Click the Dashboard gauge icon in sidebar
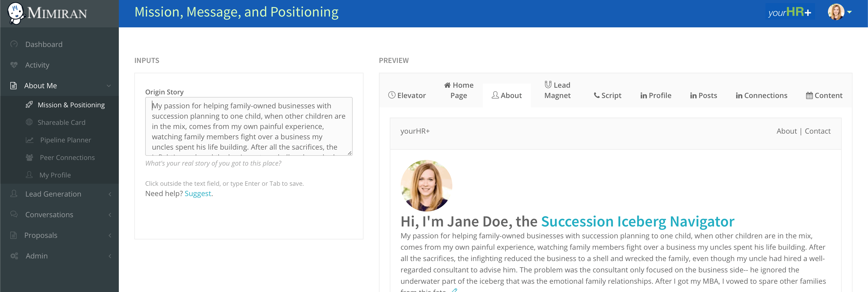This screenshot has width=868, height=292. pyautogui.click(x=14, y=44)
